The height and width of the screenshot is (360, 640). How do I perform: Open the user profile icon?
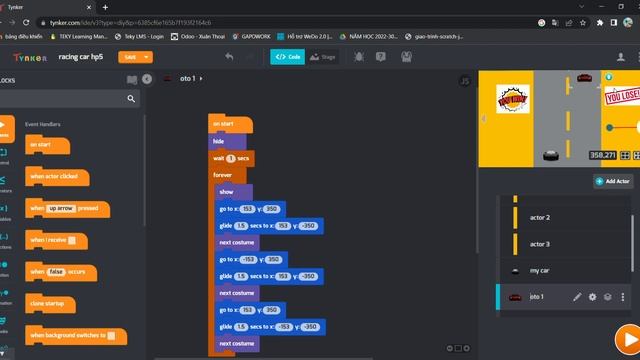pyautogui.click(x=620, y=57)
